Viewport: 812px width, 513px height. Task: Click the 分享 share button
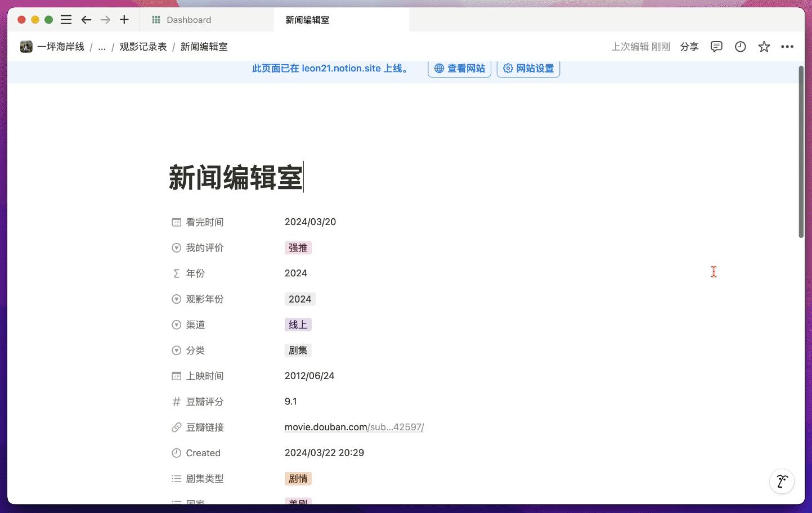(689, 47)
